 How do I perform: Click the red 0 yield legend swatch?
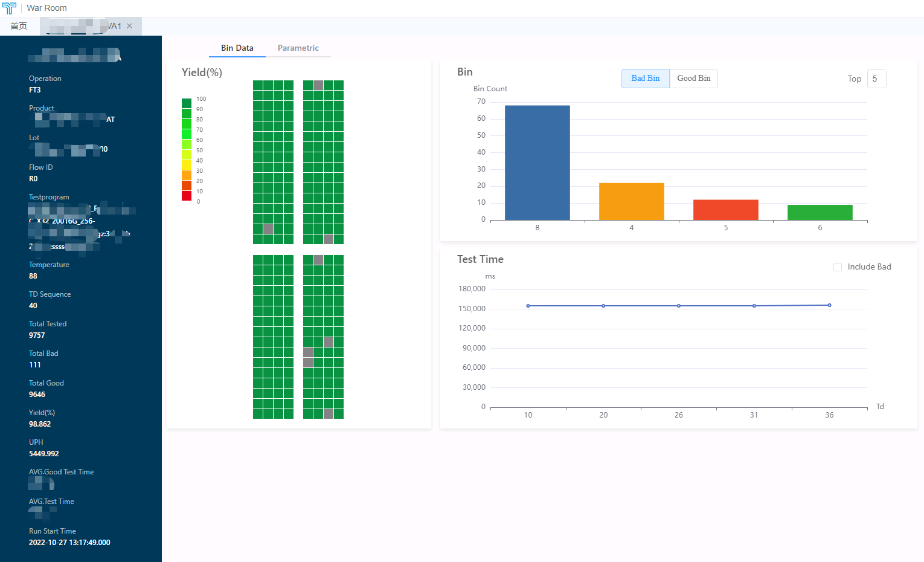(187, 196)
